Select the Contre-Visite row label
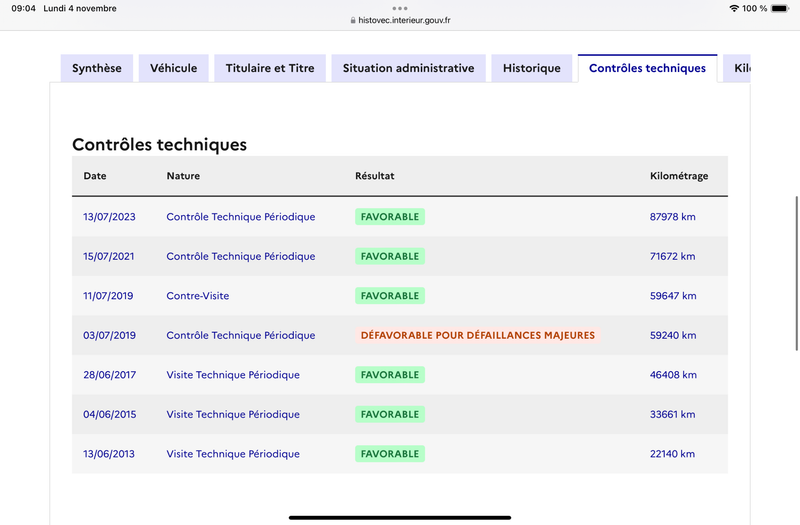This screenshot has height=525, width=800. click(x=197, y=296)
